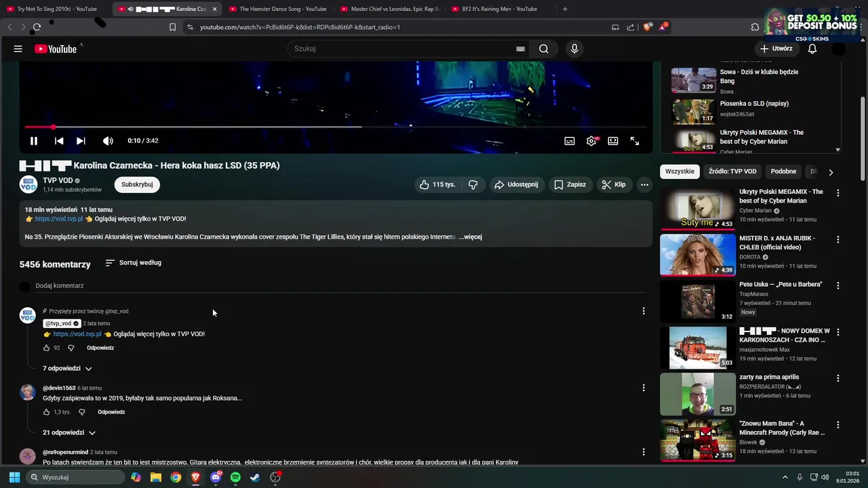Reply to tvp_vod comment via Odpowiedz
Screen dimensions: 868x488
(x=100, y=348)
